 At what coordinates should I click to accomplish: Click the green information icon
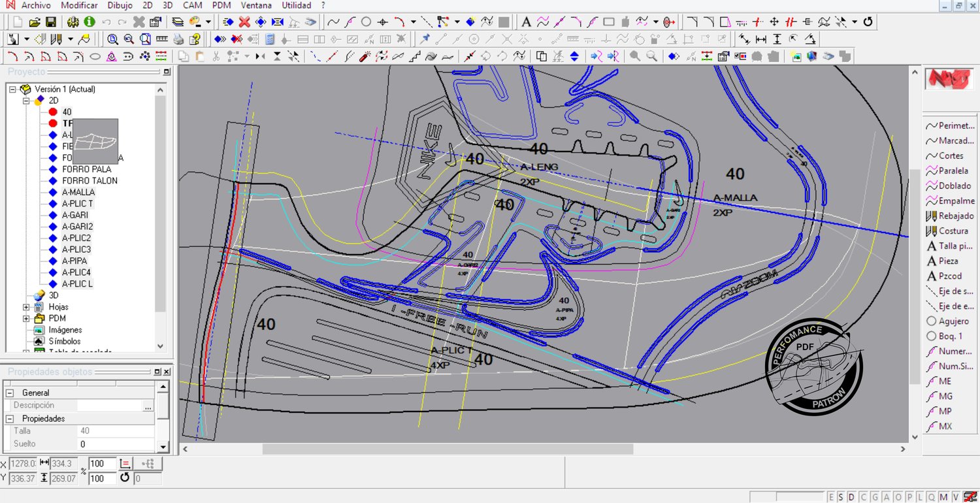click(90, 22)
